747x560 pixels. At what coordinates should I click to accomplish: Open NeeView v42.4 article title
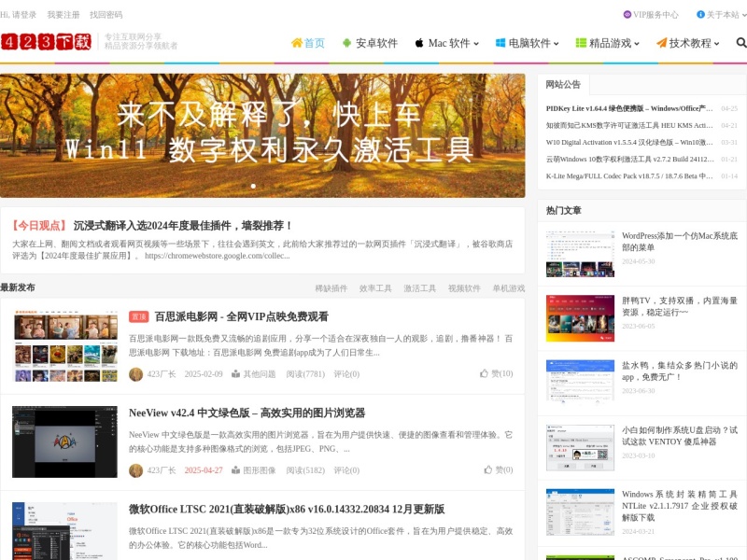tap(247, 413)
